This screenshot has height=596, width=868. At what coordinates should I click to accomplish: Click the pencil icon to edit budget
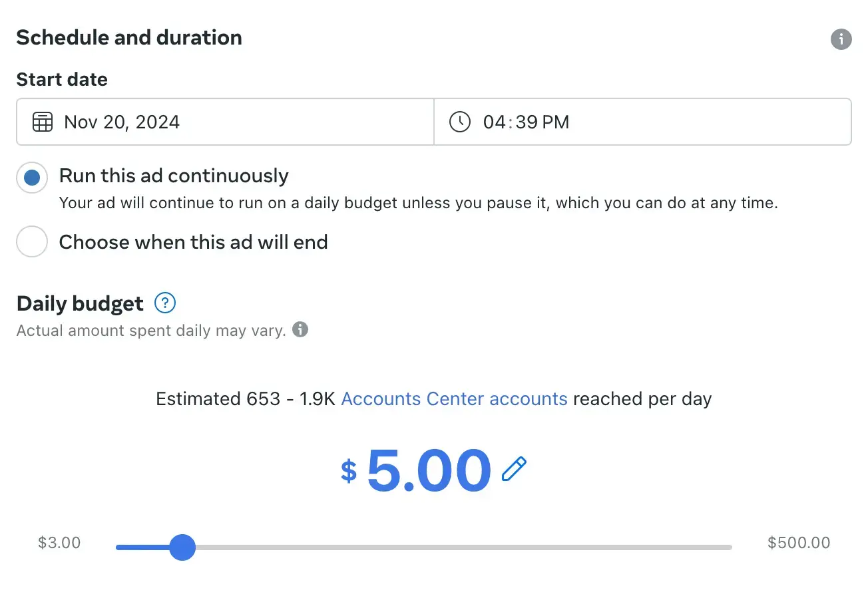[x=514, y=469]
